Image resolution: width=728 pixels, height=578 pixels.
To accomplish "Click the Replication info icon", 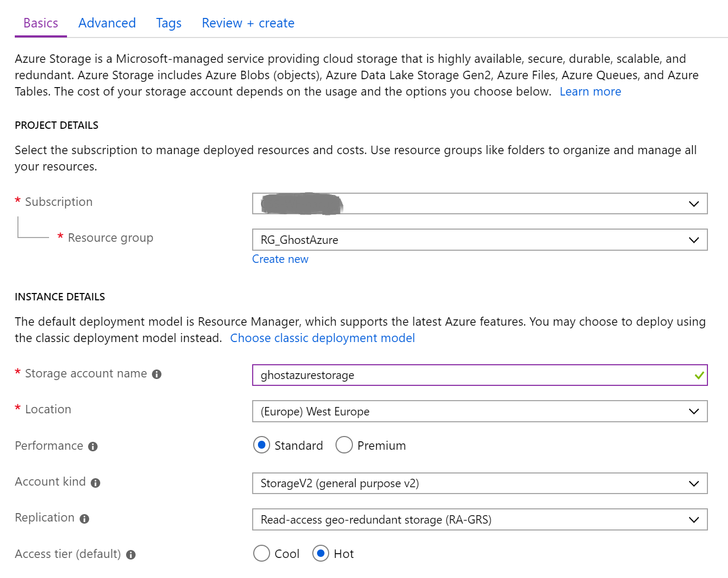I will [x=84, y=519].
